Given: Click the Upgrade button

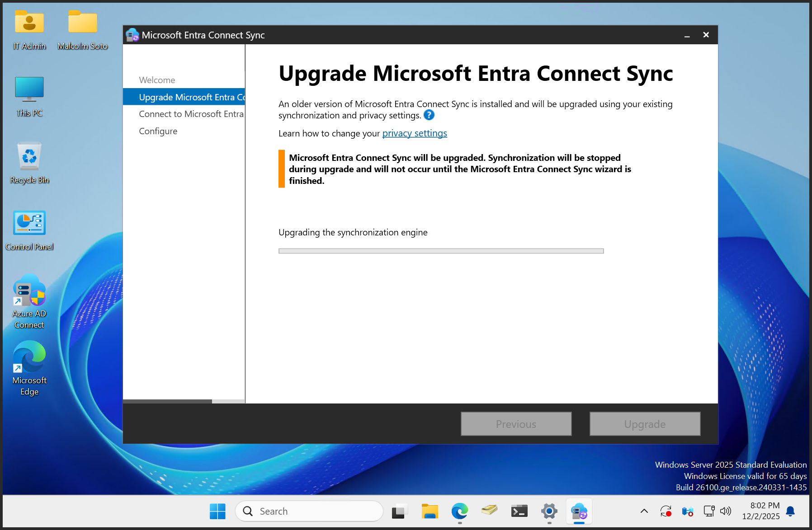Looking at the screenshot, I should click(x=645, y=424).
